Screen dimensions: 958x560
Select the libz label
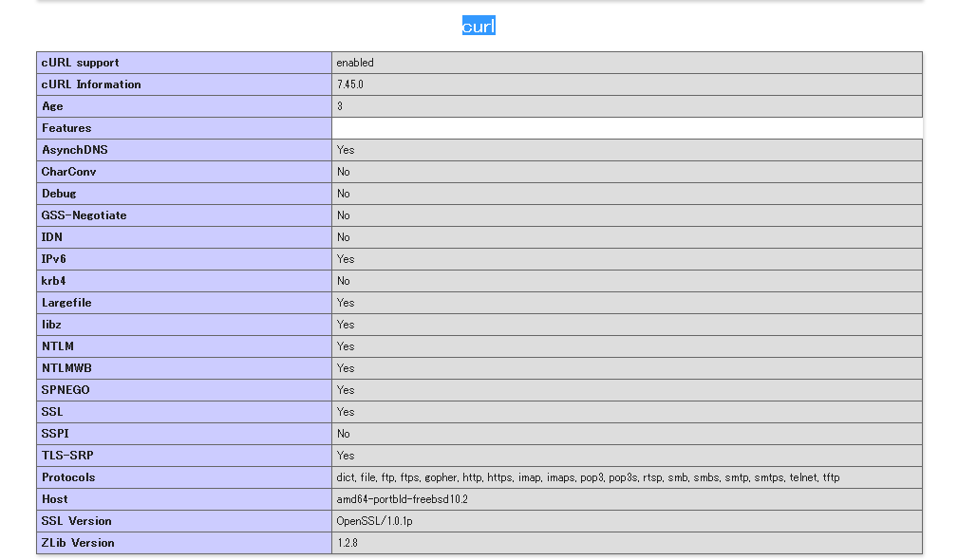coord(51,325)
